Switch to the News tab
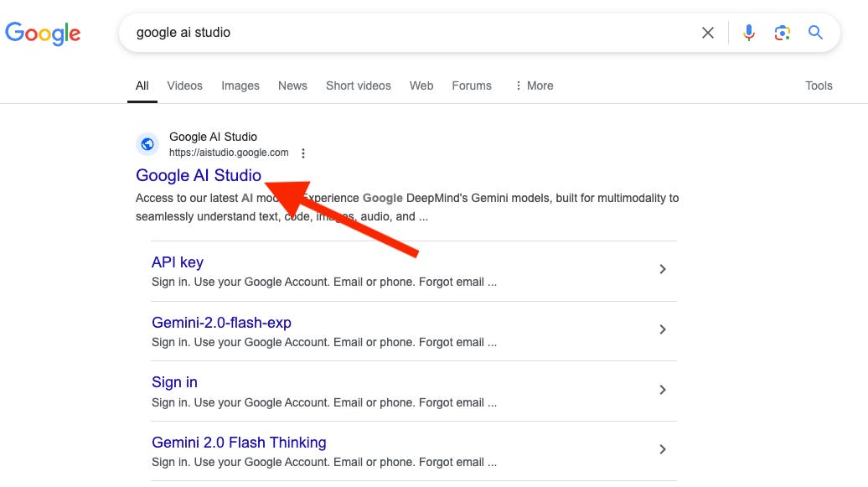 (x=292, y=85)
